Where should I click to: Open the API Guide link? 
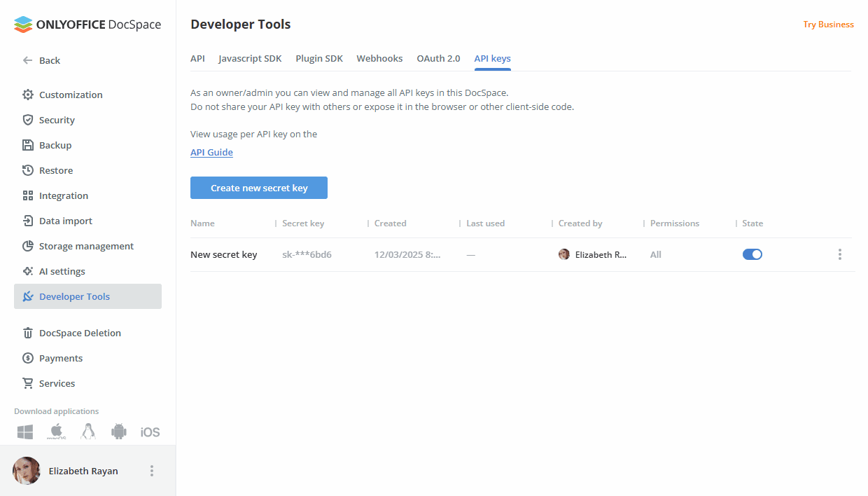click(211, 152)
